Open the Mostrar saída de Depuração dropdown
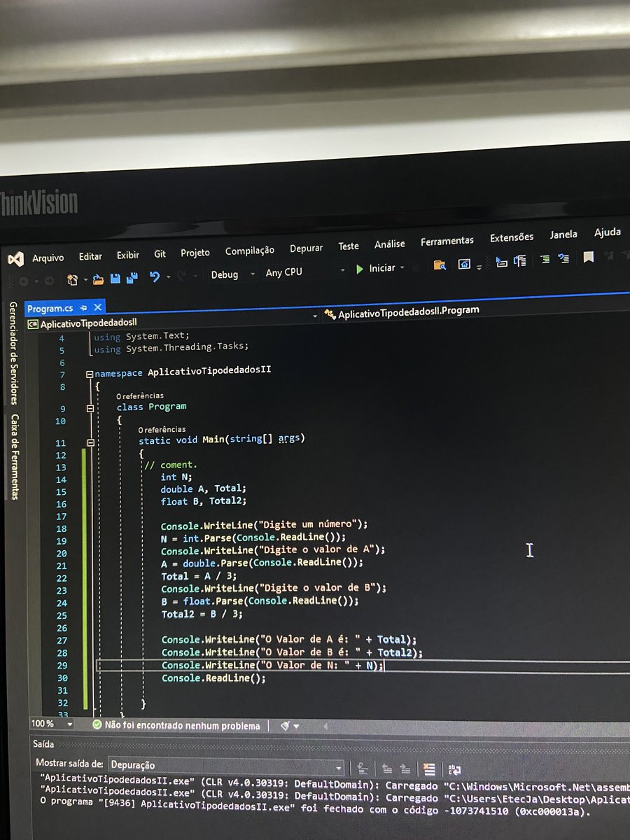 (x=226, y=765)
